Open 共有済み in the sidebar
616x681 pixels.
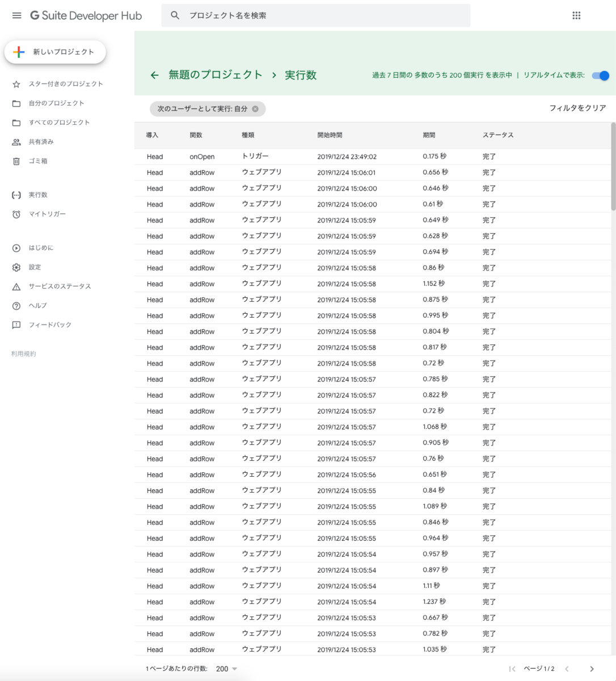[41, 142]
